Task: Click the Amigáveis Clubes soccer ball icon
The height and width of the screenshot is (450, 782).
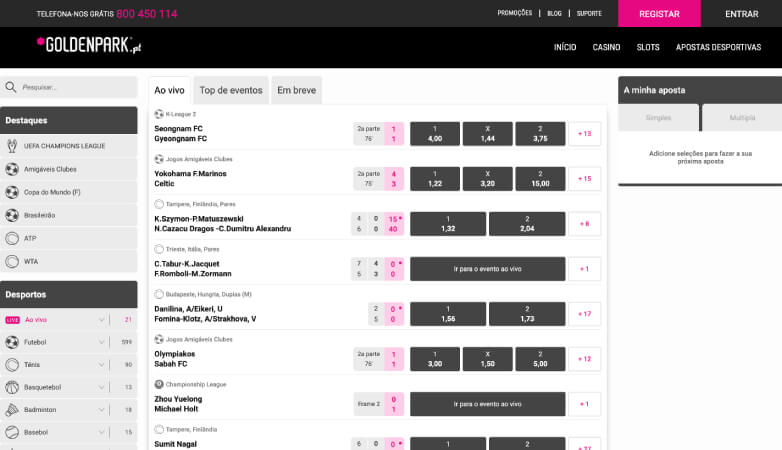Action: 12,169
